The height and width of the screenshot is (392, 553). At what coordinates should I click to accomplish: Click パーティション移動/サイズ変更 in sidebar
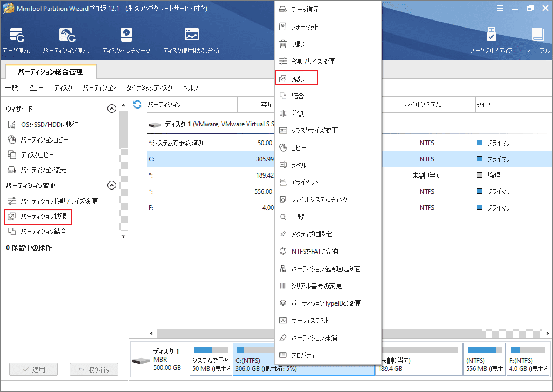(x=52, y=201)
